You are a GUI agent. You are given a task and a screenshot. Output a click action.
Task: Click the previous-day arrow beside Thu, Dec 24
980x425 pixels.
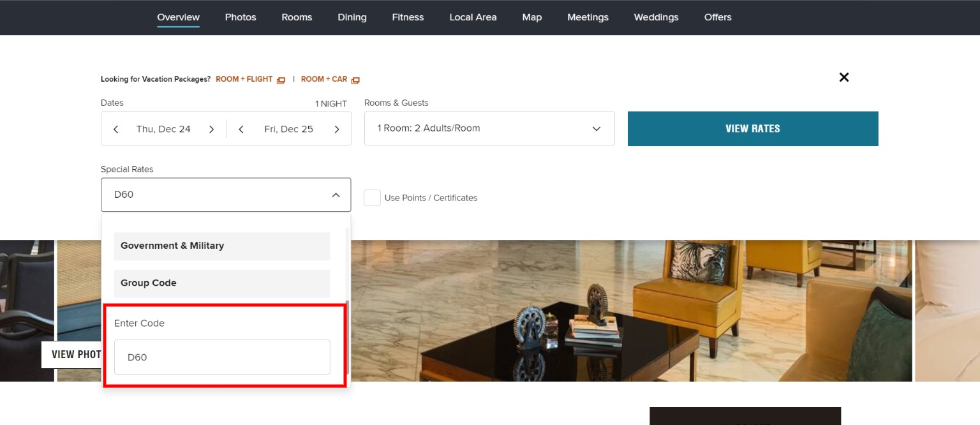[x=115, y=130]
